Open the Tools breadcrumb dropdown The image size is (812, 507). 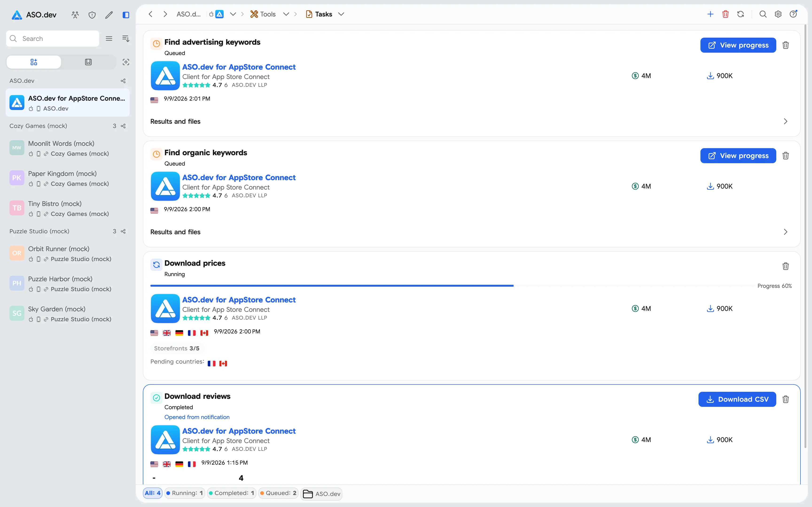[286, 14]
